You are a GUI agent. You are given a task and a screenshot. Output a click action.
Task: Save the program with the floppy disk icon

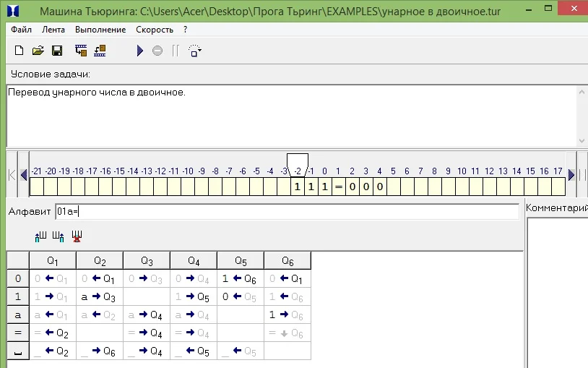(x=57, y=51)
